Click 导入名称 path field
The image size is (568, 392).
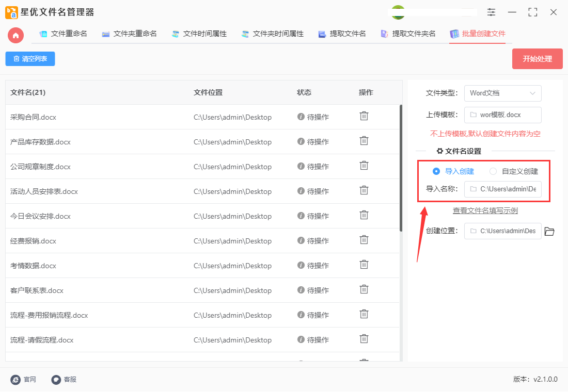click(x=503, y=189)
